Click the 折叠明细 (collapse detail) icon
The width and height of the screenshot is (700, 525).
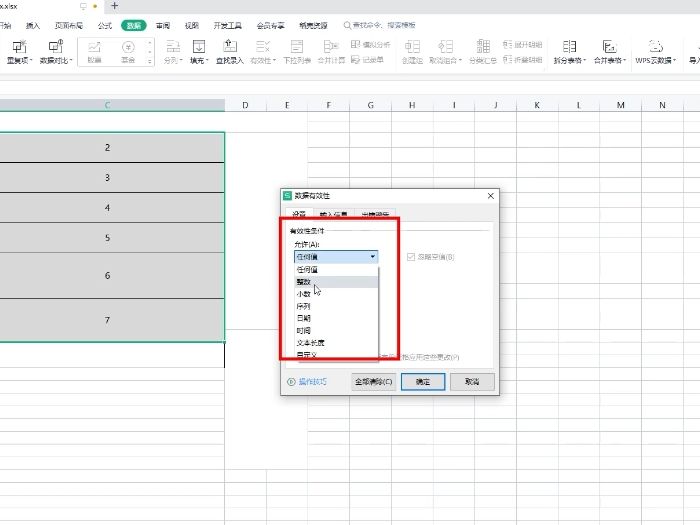[508, 59]
